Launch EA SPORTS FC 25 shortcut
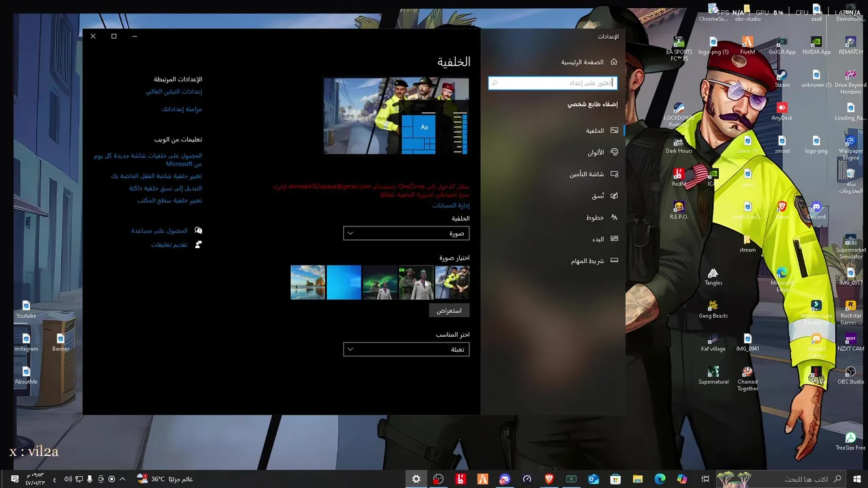This screenshot has height=488, width=868. pyautogui.click(x=679, y=49)
